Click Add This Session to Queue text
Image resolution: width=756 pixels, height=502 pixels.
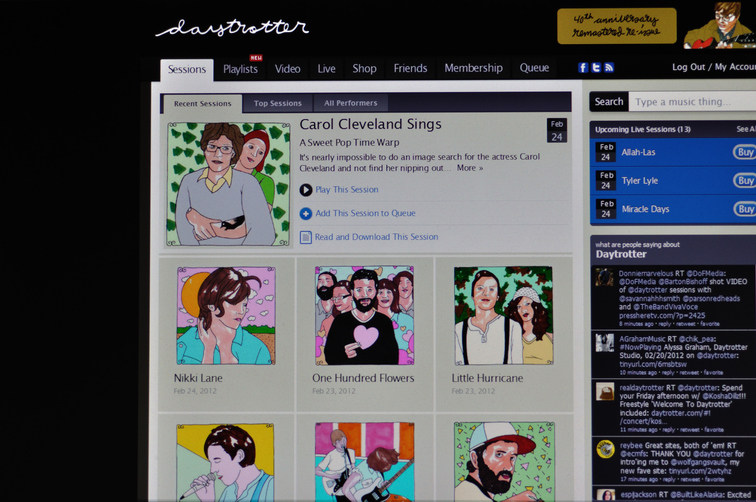(365, 213)
